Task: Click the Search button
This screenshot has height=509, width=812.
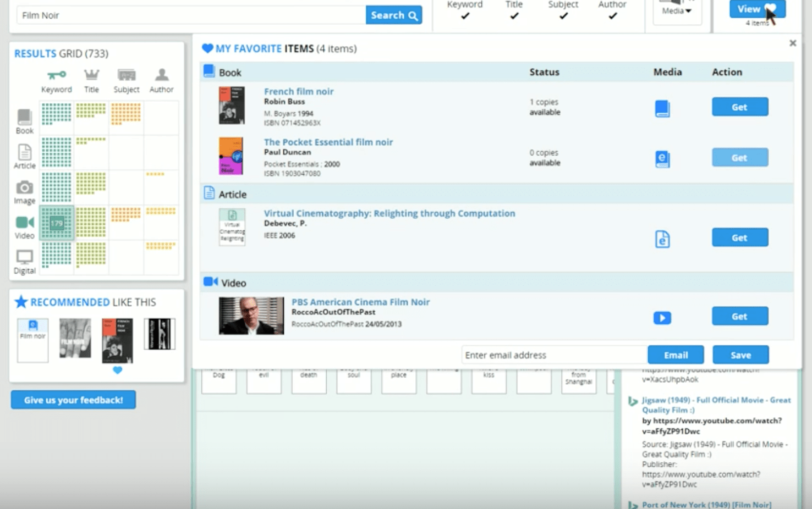Action: [393, 15]
